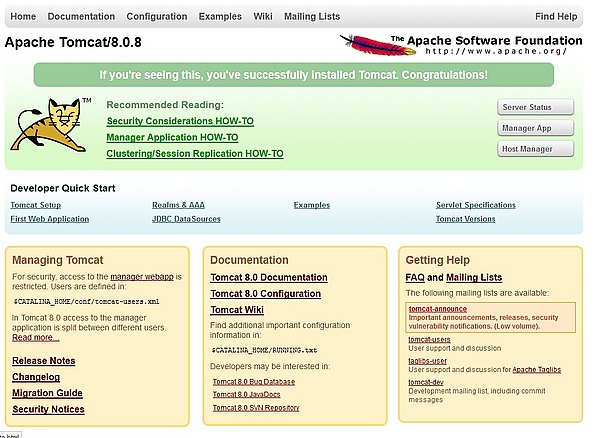Image resolution: width=600 pixels, height=438 pixels.
Task: Open Examples link under Developer Quick Start
Action: (x=312, y=205)
